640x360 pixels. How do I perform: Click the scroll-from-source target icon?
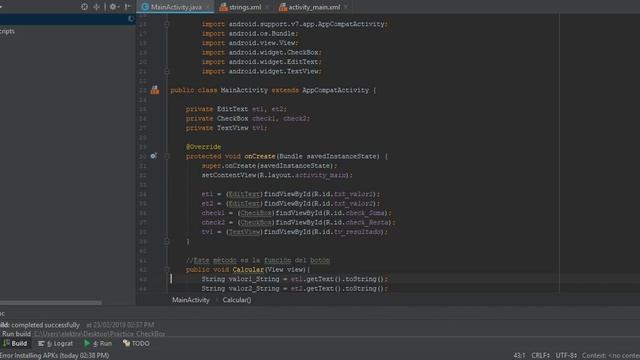point(84,7)
